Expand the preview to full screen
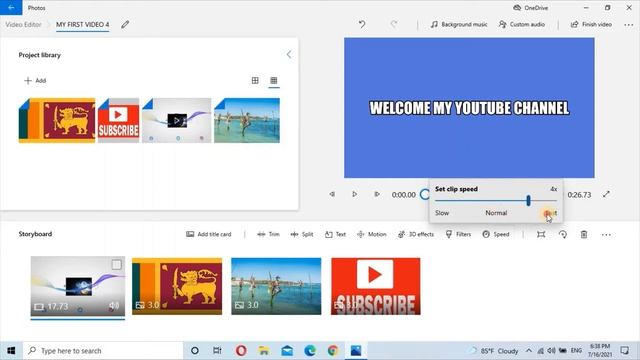The width and height of the screenshot is (640, 360). tap(606, 194)
